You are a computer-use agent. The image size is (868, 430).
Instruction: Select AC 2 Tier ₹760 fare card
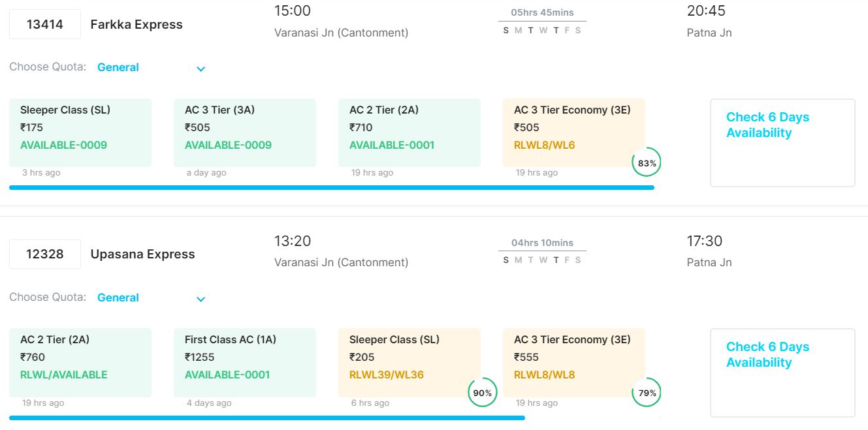tap(80, 362)
